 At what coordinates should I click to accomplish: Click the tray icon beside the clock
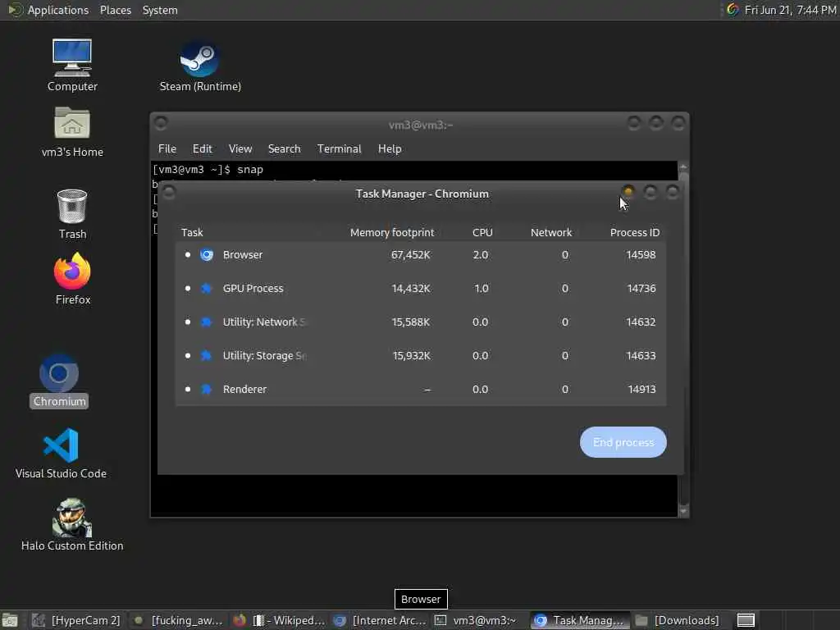[733, 10]
